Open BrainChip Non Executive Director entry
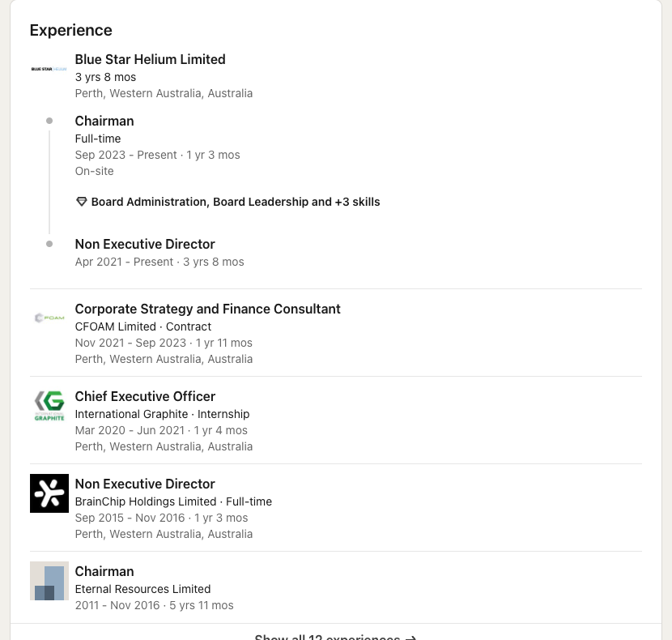The width and height of the screenshot is (672, 640). (145, 484)
